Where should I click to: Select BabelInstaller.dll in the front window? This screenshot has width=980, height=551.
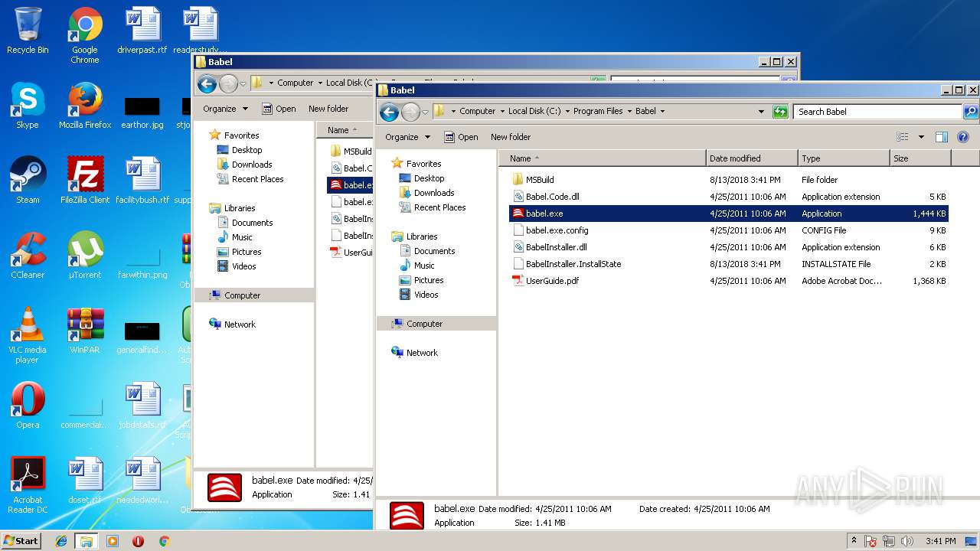pyautogui.click(x=728, y=247)
